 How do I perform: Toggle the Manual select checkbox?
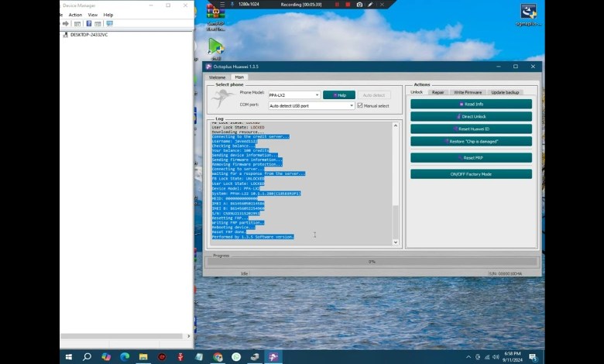coord(360,105)
